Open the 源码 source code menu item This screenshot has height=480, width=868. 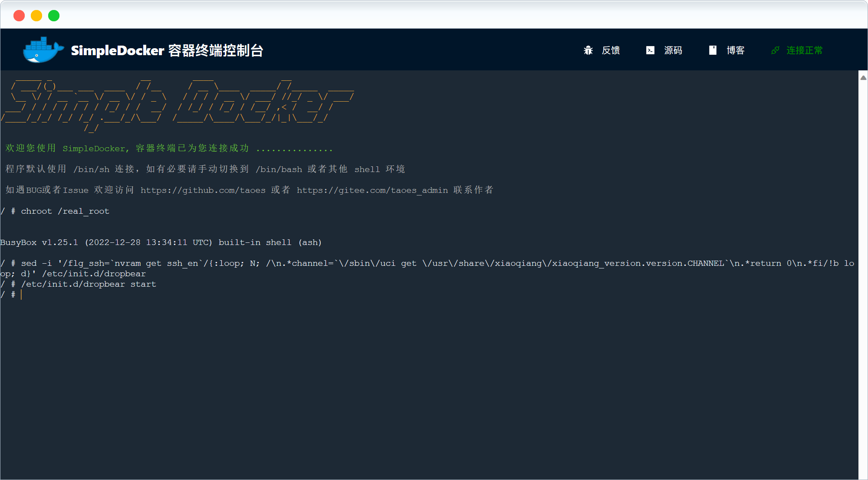673,50
